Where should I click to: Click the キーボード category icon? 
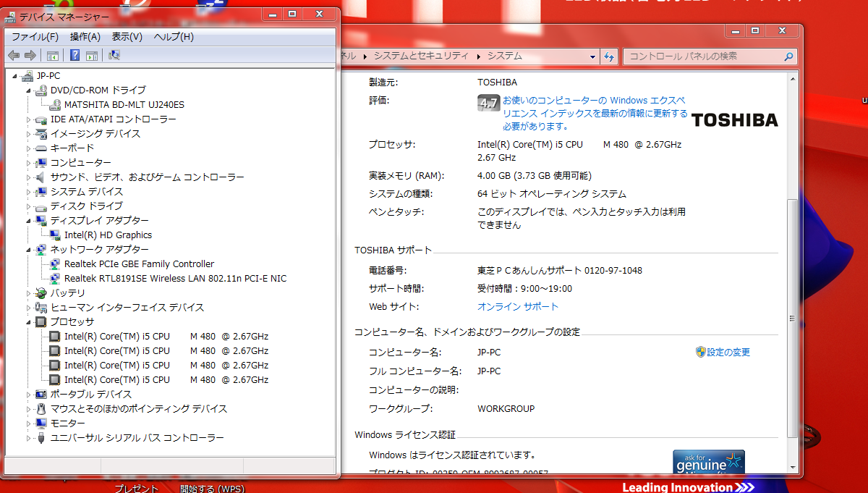click(42, 148)
